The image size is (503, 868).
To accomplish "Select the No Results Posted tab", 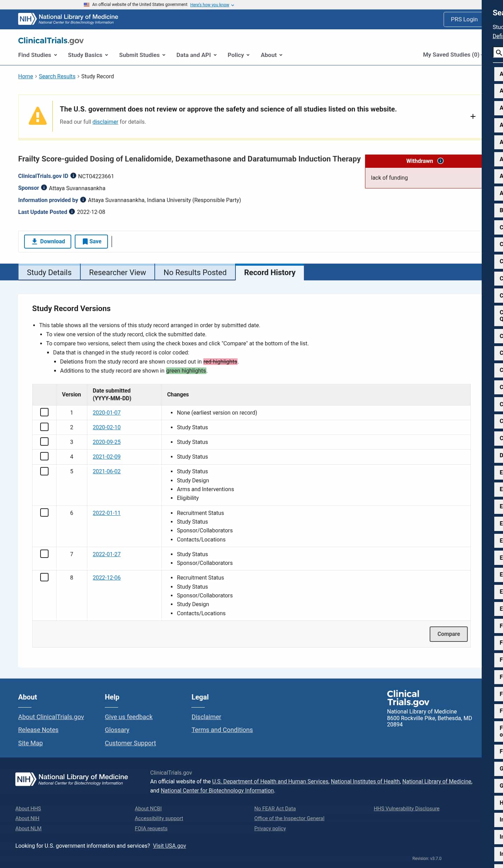I will [x=195, y=272].
